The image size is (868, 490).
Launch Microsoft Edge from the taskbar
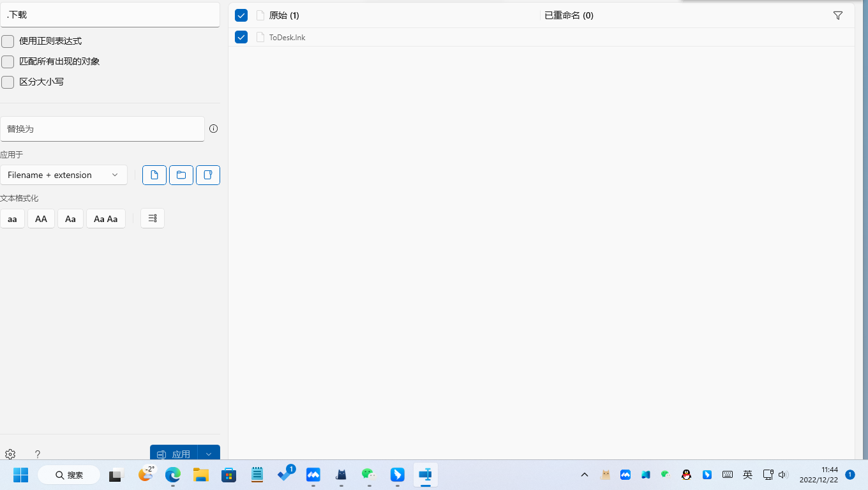(x=173, y=475)
